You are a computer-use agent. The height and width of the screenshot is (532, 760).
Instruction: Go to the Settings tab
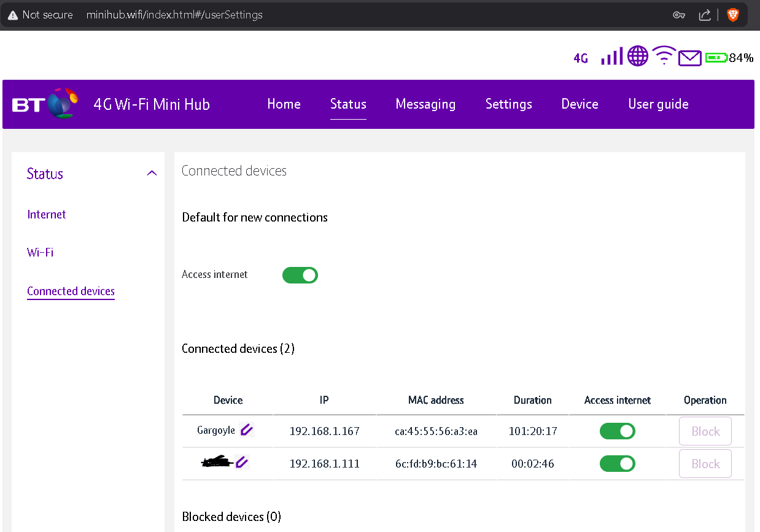tap(509, 104)
